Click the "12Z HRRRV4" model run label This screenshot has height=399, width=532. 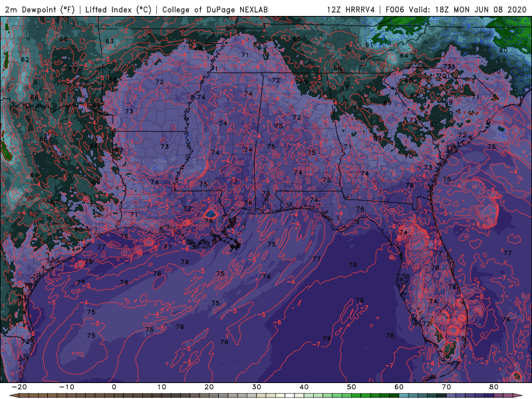351,9
